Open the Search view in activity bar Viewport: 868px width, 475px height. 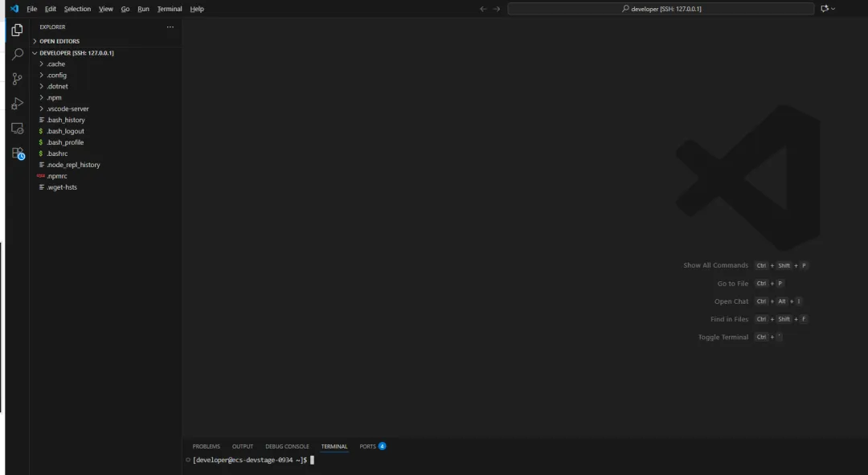click(17, 55)
